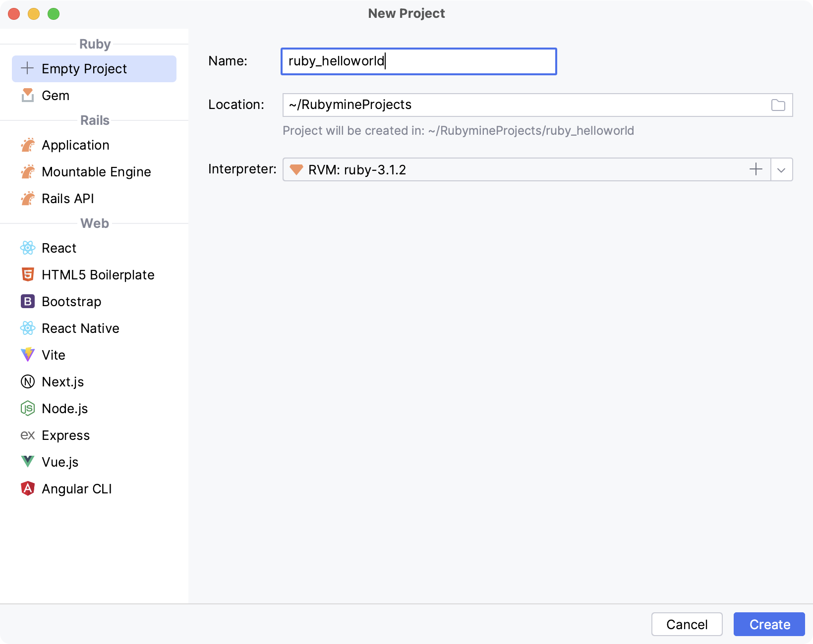The height and width of the screenshot is (644, 813).
Task: Click the Rails Application icon
Action: 28,145
